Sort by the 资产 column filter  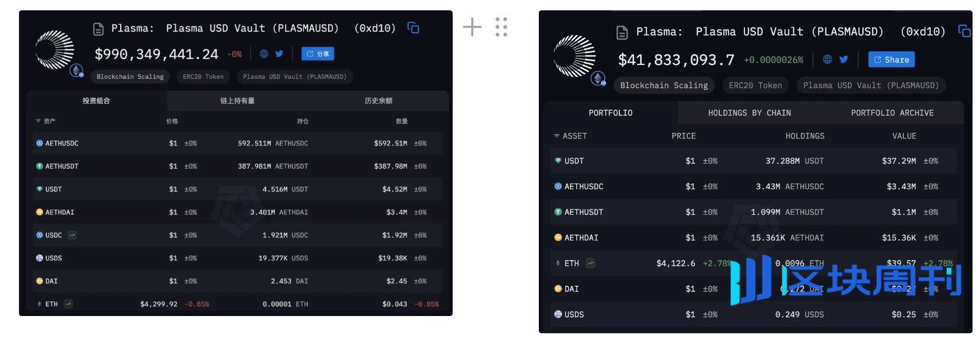click(x=45, y=121)
